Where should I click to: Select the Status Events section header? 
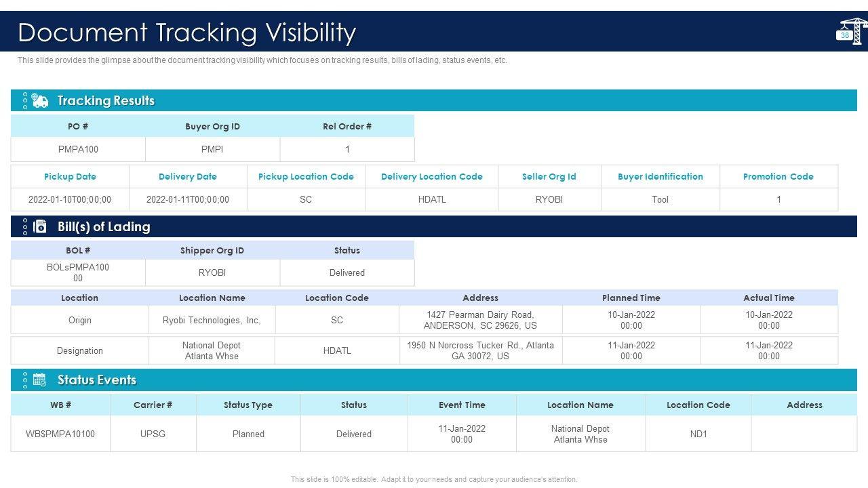pyautogui.click(x=97, y=380)
